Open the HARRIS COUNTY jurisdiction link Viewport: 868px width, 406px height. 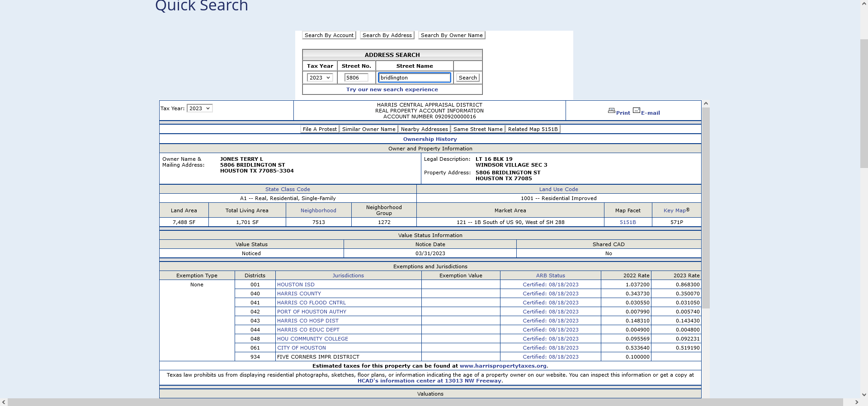click(x=299, y=294)
